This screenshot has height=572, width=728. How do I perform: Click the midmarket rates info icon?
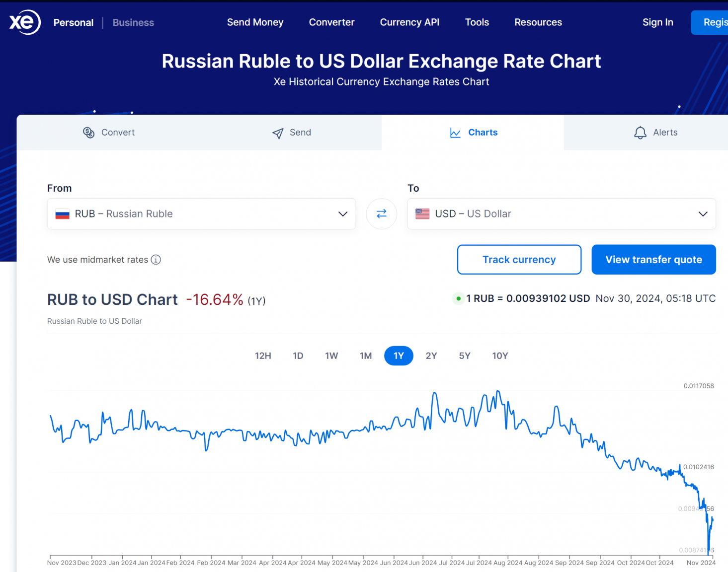pos(156,260)
